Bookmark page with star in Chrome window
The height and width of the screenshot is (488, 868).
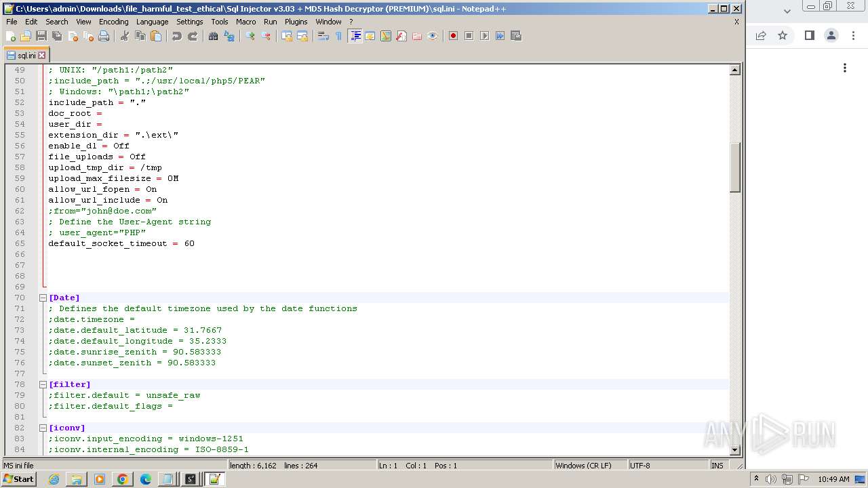[783, 36]
